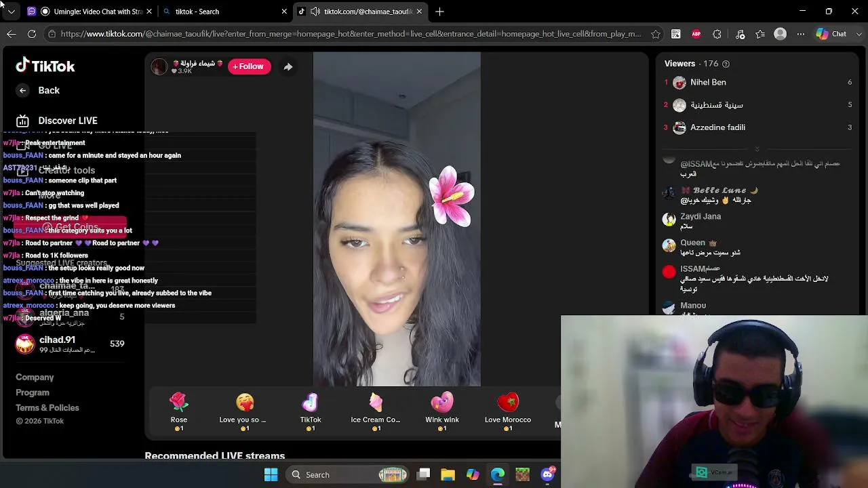Bookmark this page with the star icon
The height and width of the screenshot is (488, 868).
pos(656,34)
